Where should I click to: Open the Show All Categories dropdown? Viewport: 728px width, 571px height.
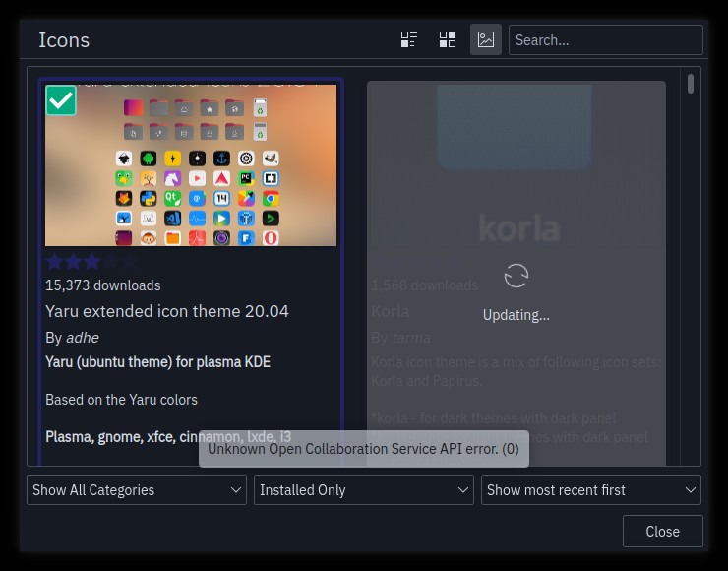click(x=137, y=489)
